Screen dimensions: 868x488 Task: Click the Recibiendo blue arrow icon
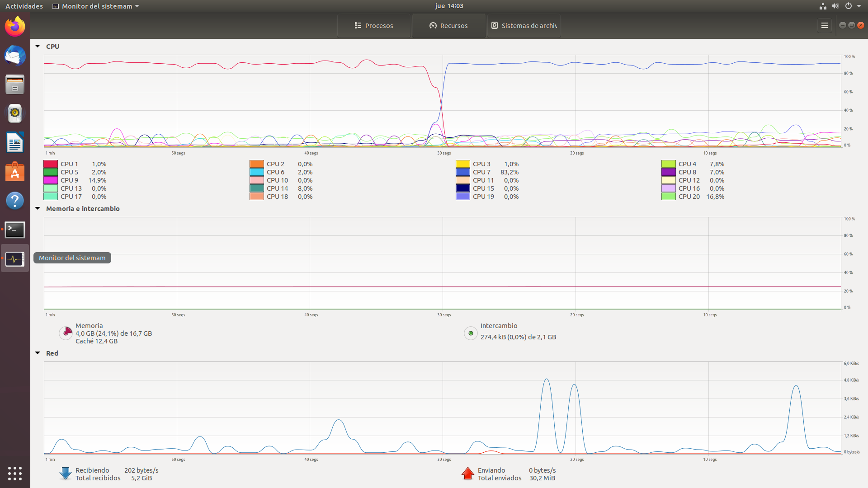tap(66, 474)
